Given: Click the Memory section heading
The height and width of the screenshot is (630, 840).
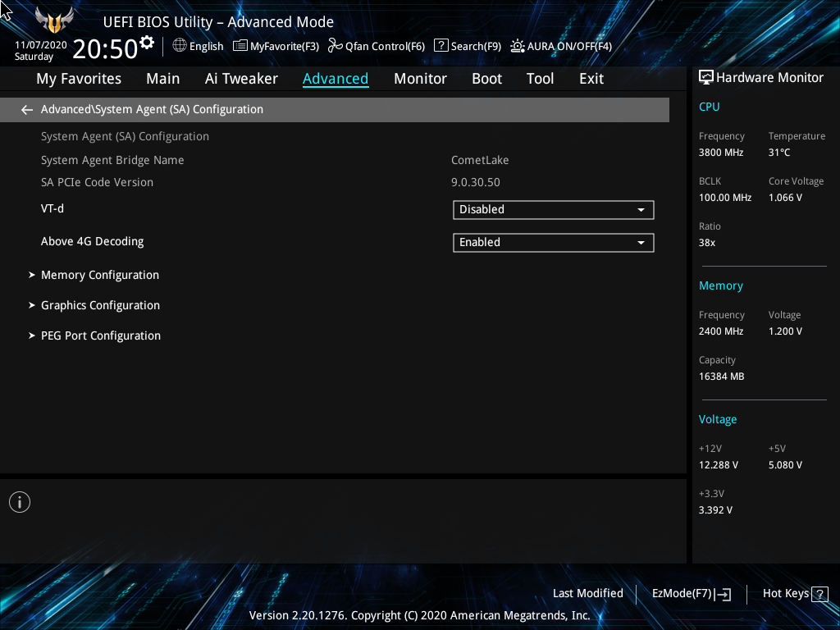Looking at the screenshot, I should click(720, 286).
